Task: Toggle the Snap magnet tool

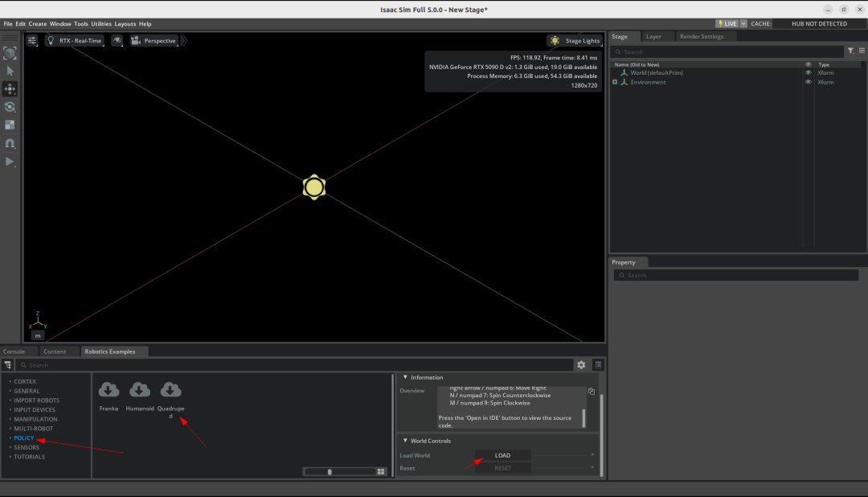Action: pyautogui.click(x=10, y=143)
